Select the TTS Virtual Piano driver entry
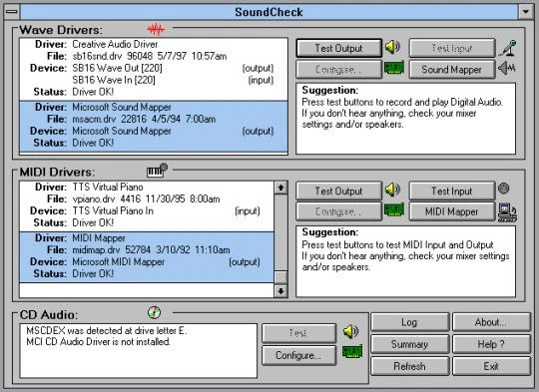The height and width of the screenshot is (392, 539). [147, 205]
